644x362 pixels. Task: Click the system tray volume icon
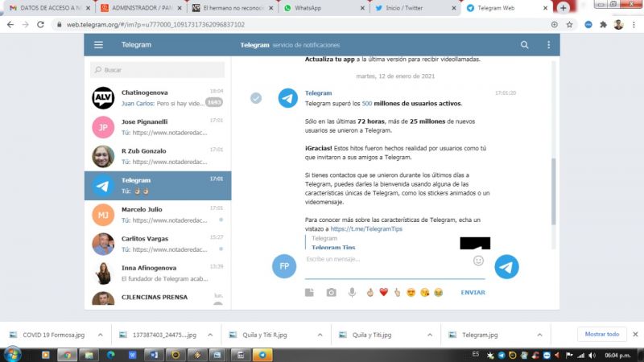point(592,356)
